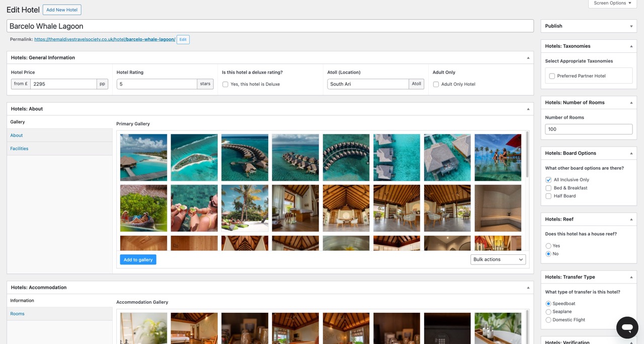This screenshot has width=644, height=344.
Task: Select No for house reef
Action: point(548,254)
